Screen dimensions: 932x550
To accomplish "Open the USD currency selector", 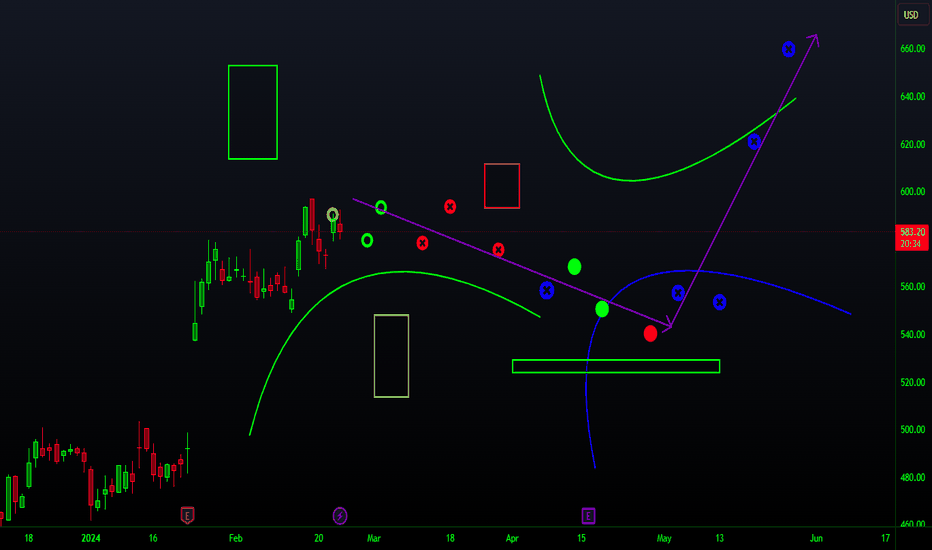I will click(912, 15).
